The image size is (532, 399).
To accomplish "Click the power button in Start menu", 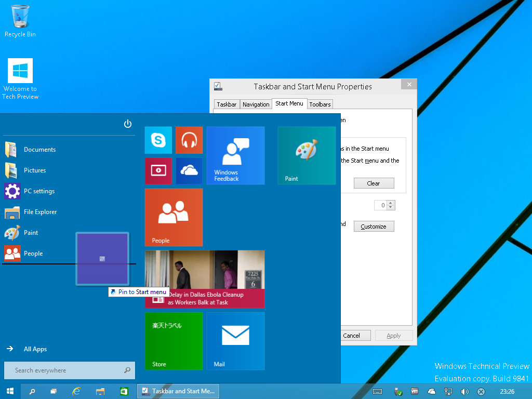I will tap(128, 124).
